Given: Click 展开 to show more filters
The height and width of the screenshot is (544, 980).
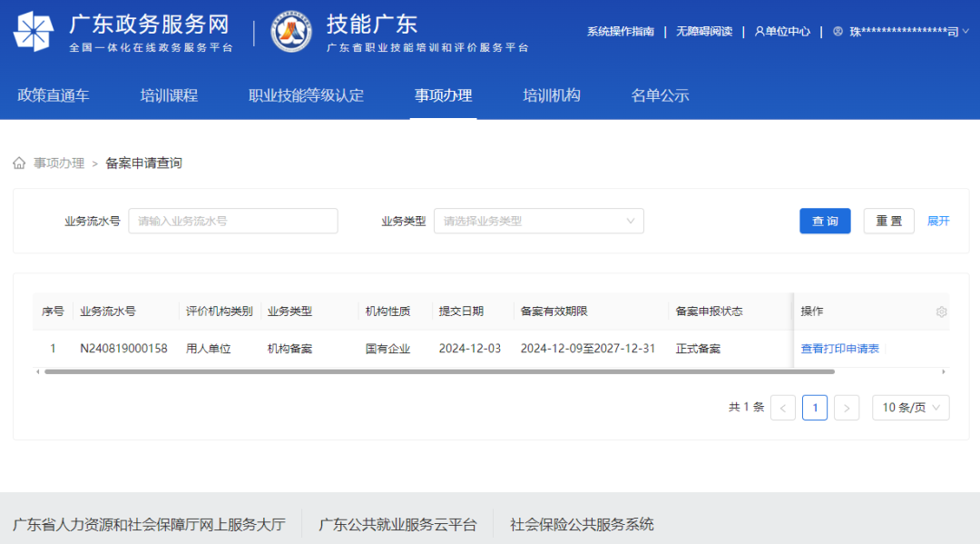Looking at the screenshot, I should tap(938, 221).
